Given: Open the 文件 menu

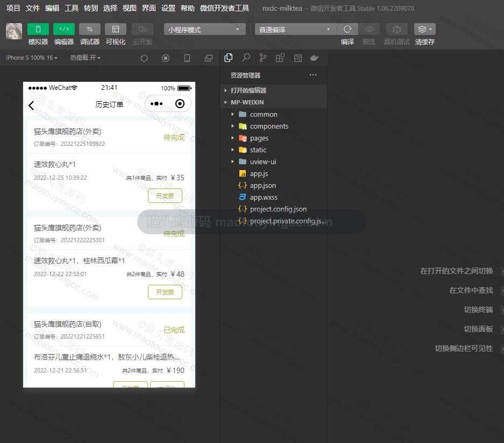Looking at the screenshot, I should [x=33, y=8].
